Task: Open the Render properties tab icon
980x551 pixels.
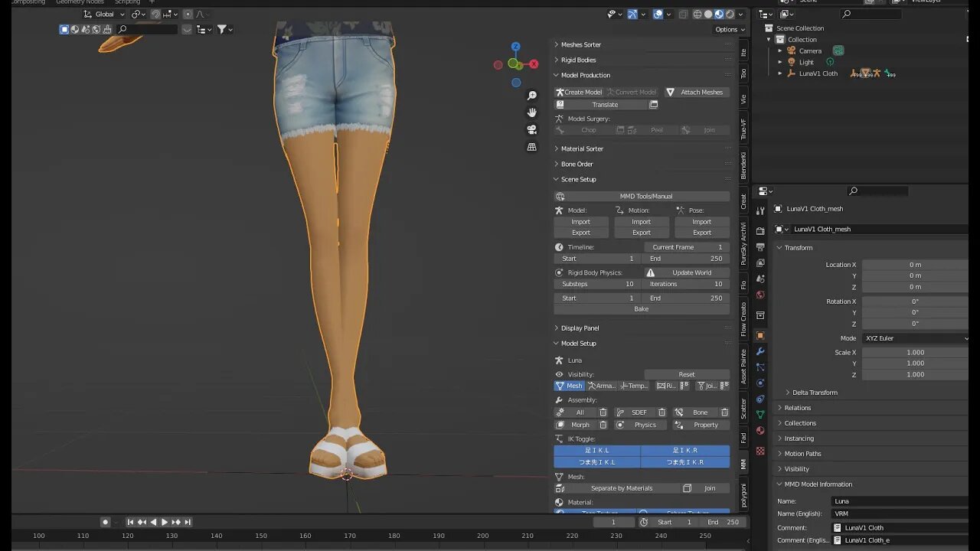Action: coord(760,230)
